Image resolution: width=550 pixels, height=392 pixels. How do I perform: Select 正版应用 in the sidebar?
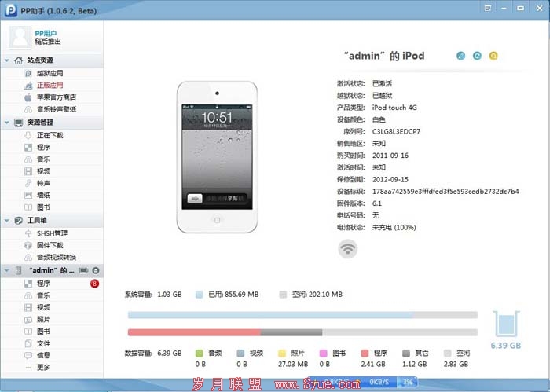tap(49, 85)
